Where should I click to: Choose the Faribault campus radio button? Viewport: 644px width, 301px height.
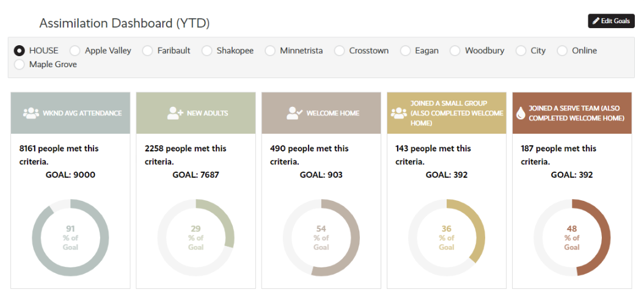tap(147, 51)
